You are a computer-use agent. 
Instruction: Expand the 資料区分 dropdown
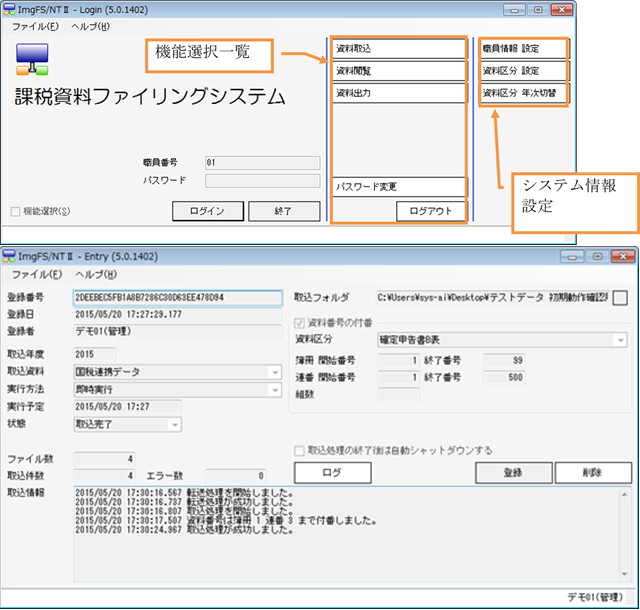pyautogui.click(x=620, y=340)
